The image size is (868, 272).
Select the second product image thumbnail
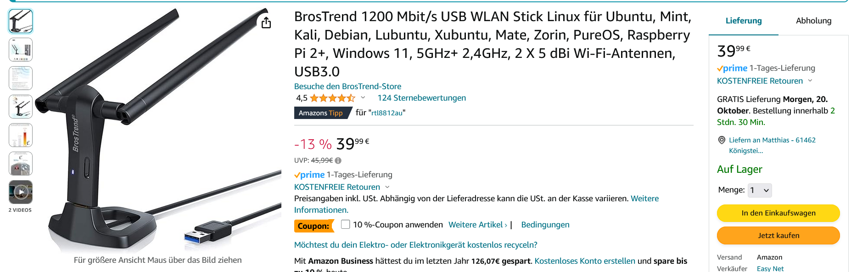tap(21, 50)
